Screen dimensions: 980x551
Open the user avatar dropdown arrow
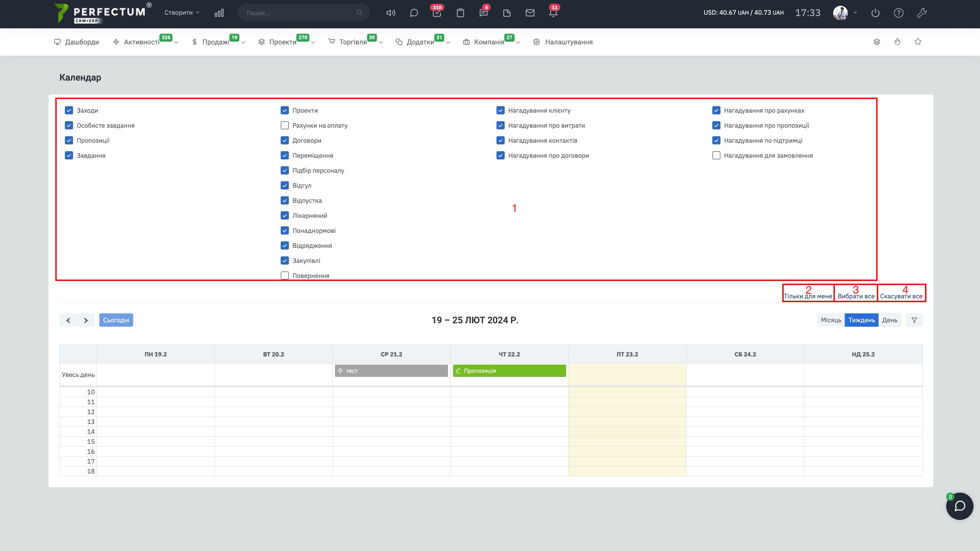pyautogui.click(x=855, y=13)
